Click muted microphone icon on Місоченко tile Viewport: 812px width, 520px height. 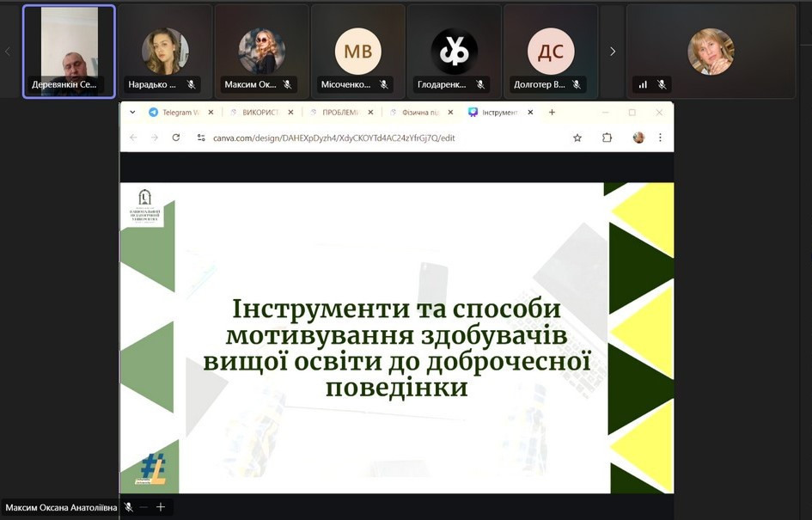point(384,84)
